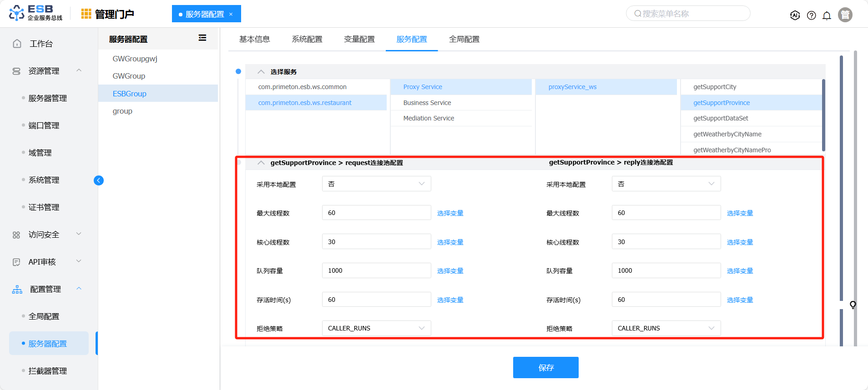
Task: Collapse sidebar with blue arrow button
Action: coord(99,180)
